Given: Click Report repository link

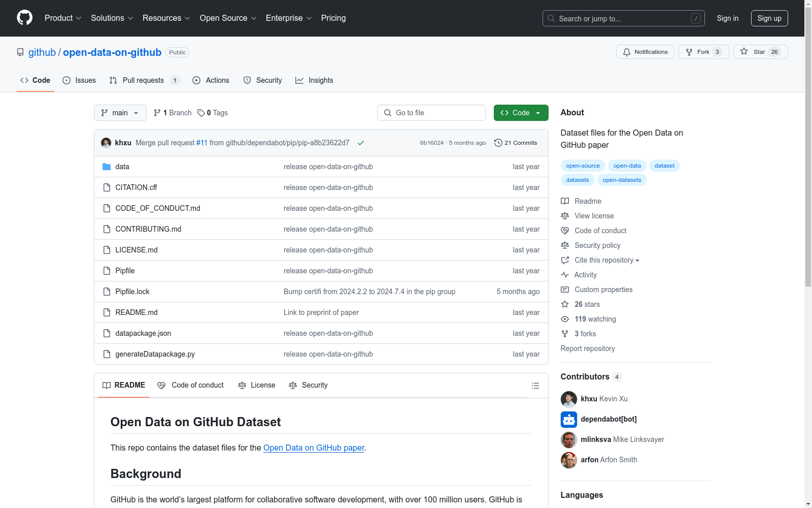Looking at the screenshot, I should pos(588,348).
